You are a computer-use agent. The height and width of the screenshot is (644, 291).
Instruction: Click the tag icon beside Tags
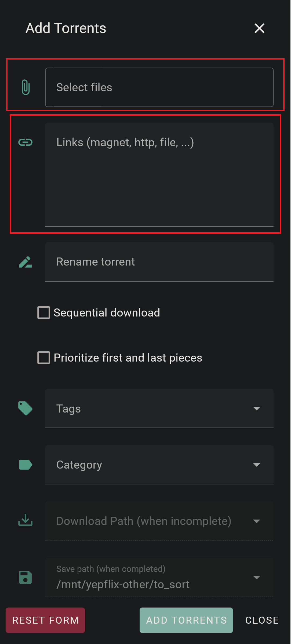[26, 408]
